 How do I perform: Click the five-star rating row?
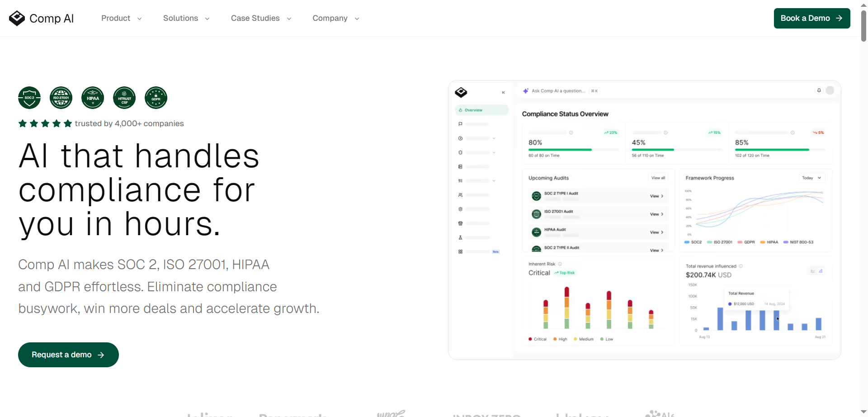(x=45, y=123)
